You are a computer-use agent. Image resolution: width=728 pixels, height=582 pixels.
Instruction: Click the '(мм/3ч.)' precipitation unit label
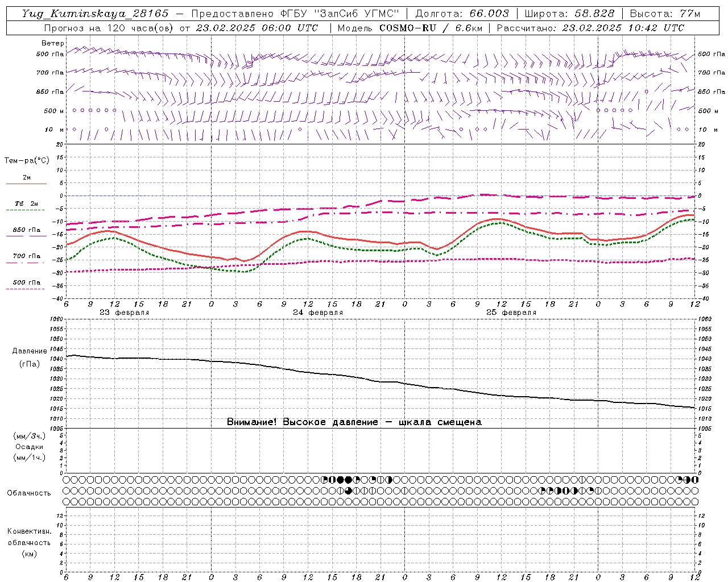[x=29, y=436]
